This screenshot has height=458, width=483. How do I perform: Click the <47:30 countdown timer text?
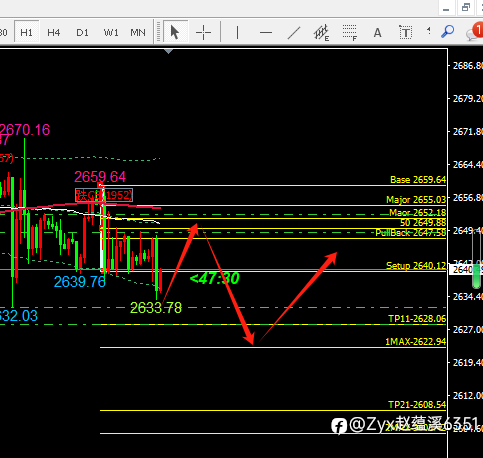pyautogui.click(x=214, y=278)
